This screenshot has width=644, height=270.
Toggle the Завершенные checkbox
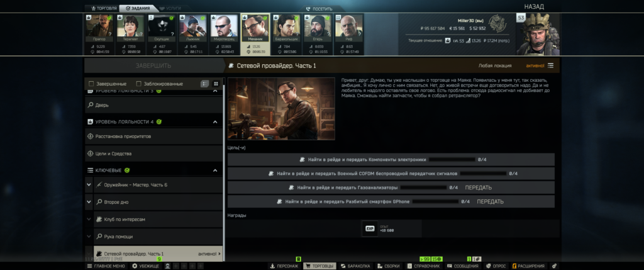[92, 84]
